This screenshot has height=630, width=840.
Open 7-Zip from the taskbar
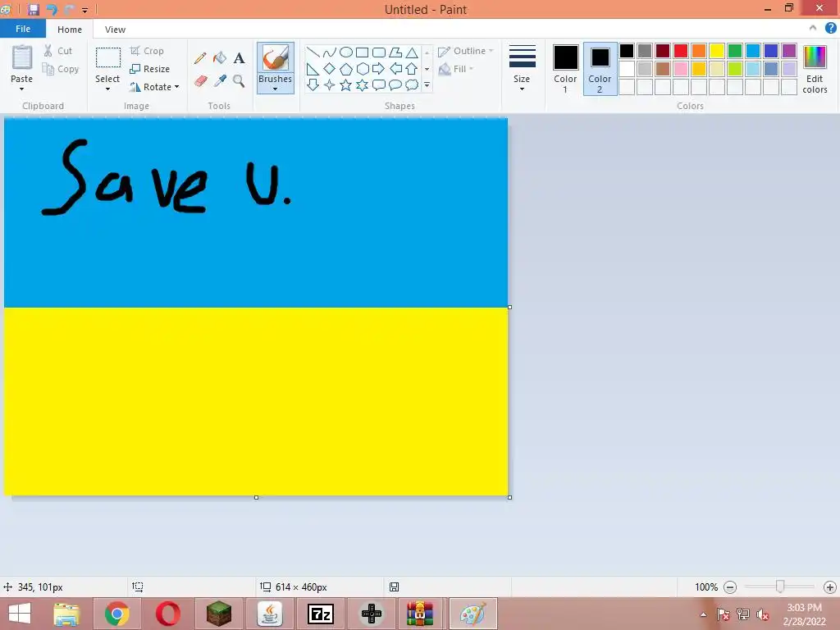tap(321, 614)
